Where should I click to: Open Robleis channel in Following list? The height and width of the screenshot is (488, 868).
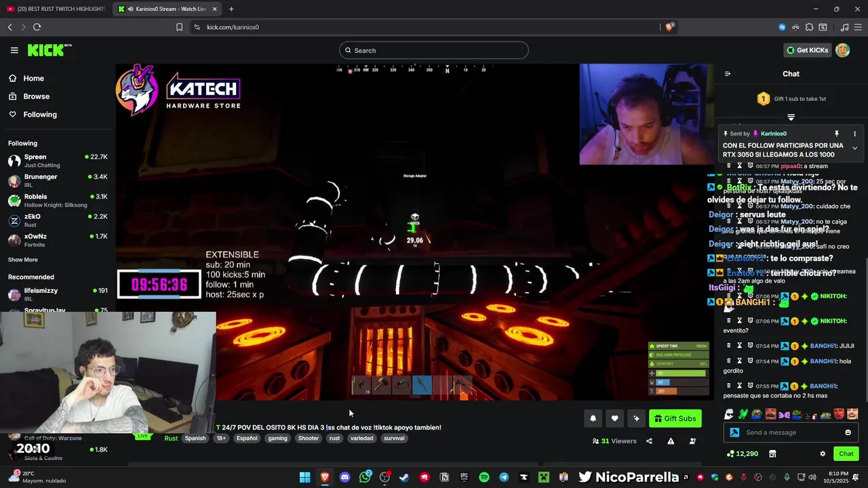pyautogui.click(x=58, y=201)
